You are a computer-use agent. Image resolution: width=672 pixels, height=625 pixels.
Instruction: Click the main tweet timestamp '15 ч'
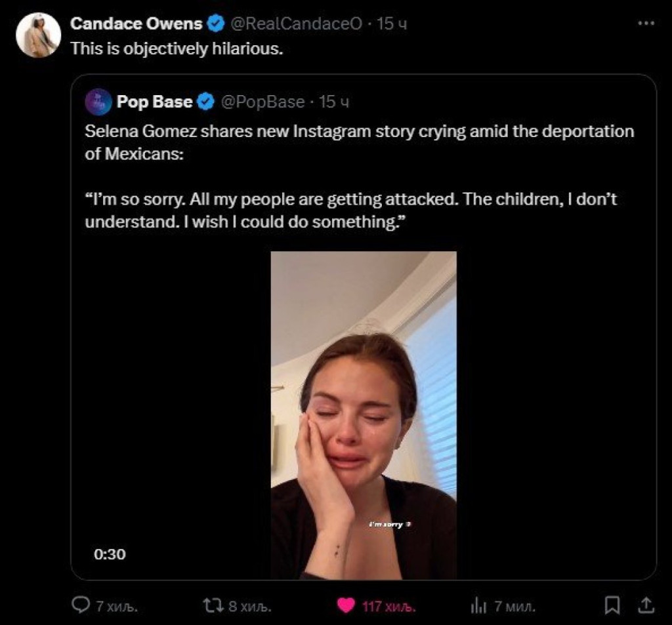392,24
